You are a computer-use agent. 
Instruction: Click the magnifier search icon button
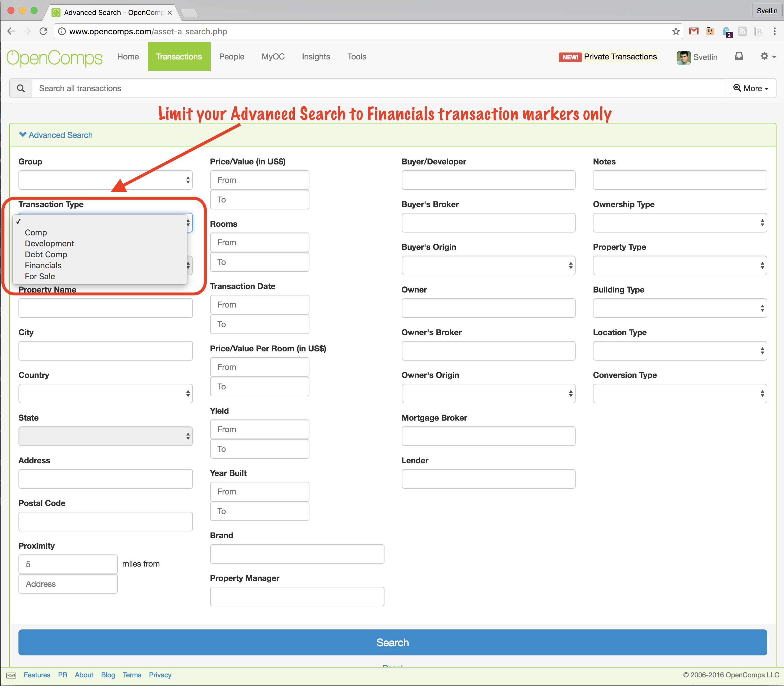coord(21,89)
